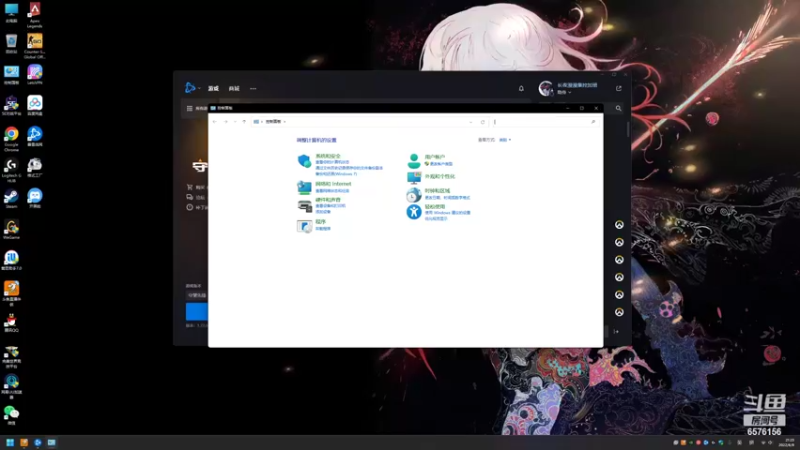
Task: Click Battle.net search magnifier icon
Action: click(618, 108)
